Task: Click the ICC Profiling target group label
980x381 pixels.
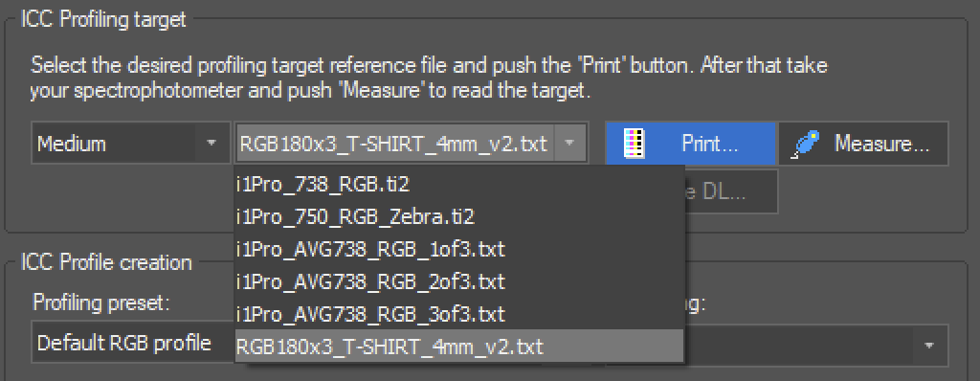Action: coord(103,19)
